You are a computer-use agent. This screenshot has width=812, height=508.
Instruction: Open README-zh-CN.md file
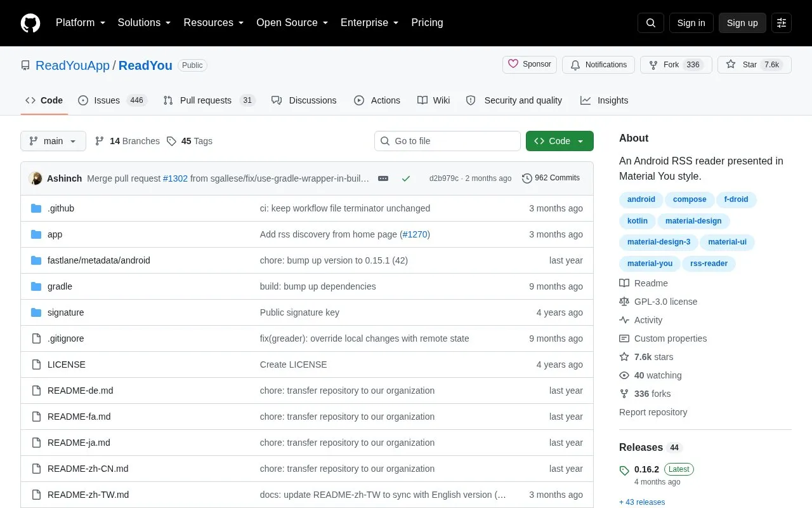pos(88,469)
